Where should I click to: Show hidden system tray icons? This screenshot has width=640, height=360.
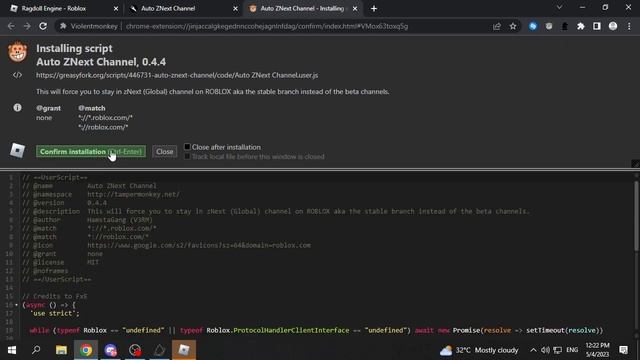[x=533, y=350]
